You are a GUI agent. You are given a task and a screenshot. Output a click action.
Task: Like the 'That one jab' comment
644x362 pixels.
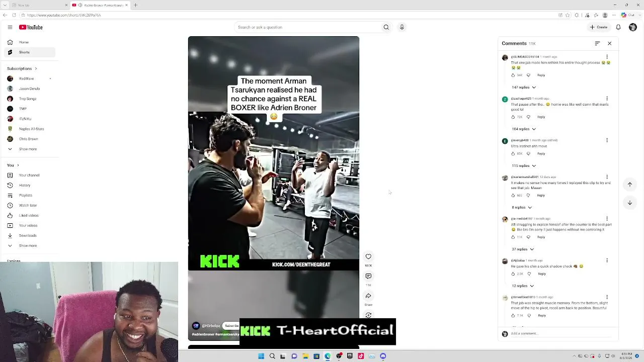[513, 75]
